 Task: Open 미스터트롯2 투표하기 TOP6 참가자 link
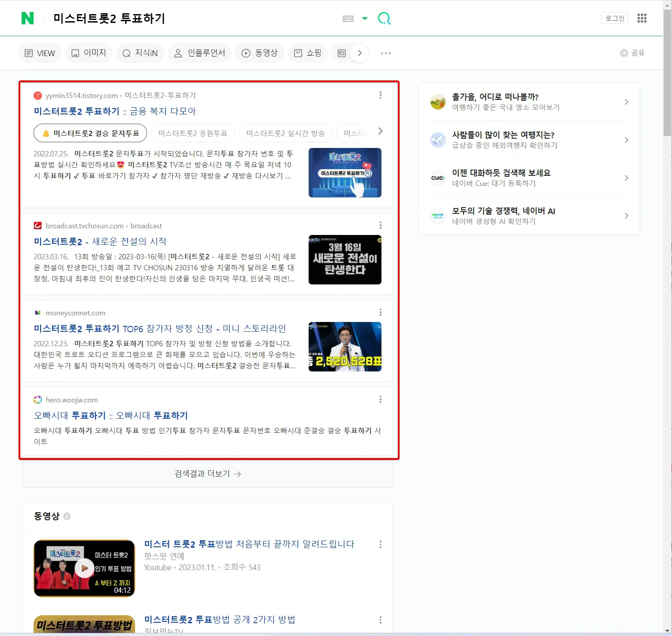[x=160, y=328]
